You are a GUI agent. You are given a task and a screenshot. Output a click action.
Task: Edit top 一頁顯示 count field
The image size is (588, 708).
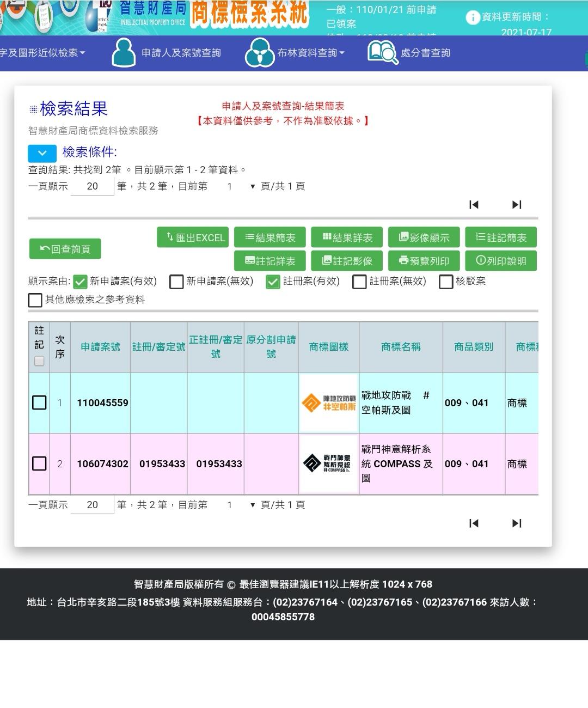[93, 186]
